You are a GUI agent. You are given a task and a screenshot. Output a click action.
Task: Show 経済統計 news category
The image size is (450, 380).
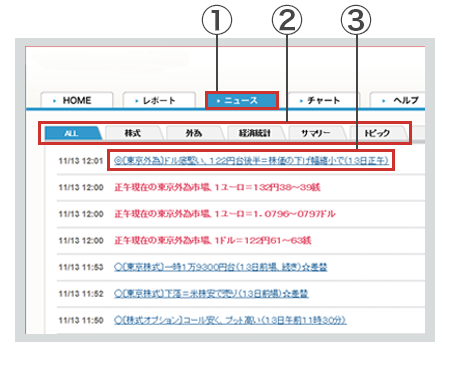point(255,133)
